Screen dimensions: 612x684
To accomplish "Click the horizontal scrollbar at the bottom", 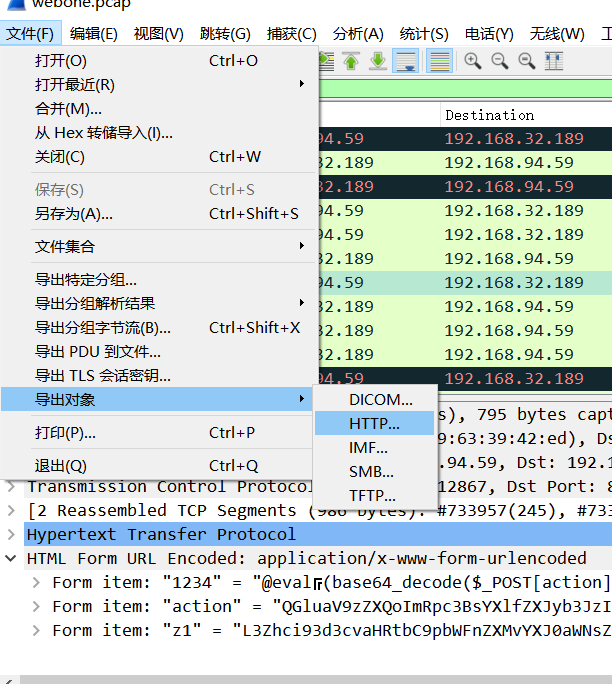I will coord(316,679).
